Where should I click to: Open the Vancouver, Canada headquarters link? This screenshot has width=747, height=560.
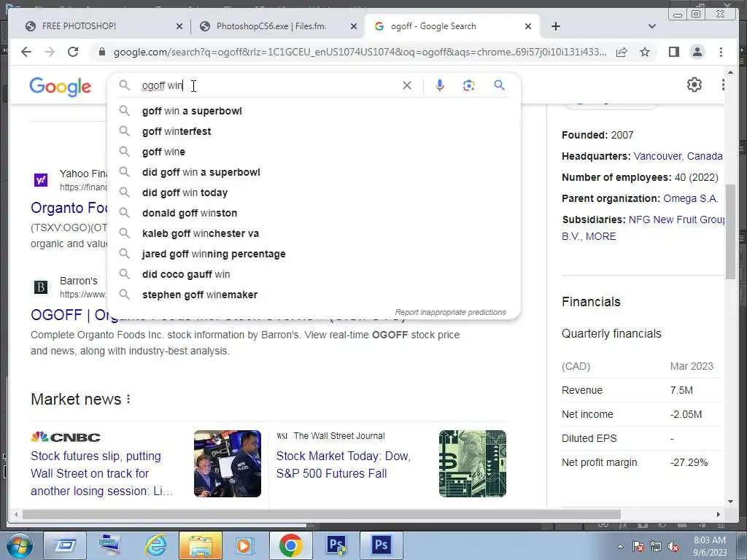click(678, 156)
